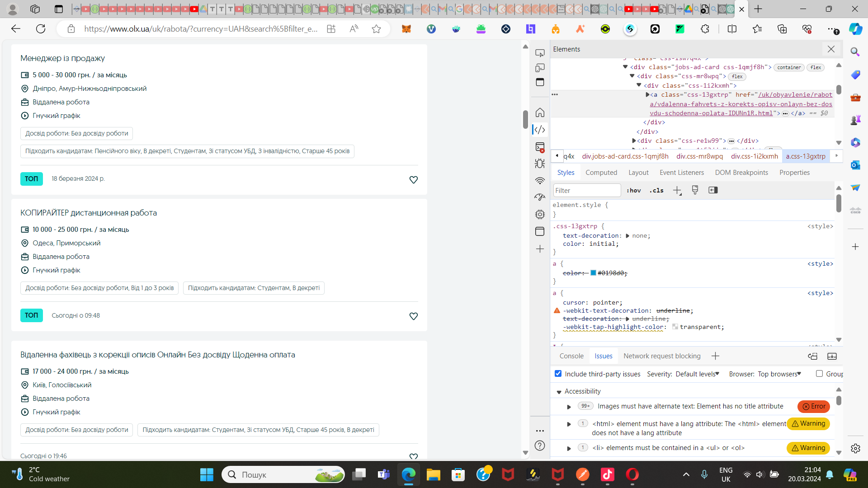
Task: Uncheck Include third-party issues checkbox
Action: click(558, 374)
